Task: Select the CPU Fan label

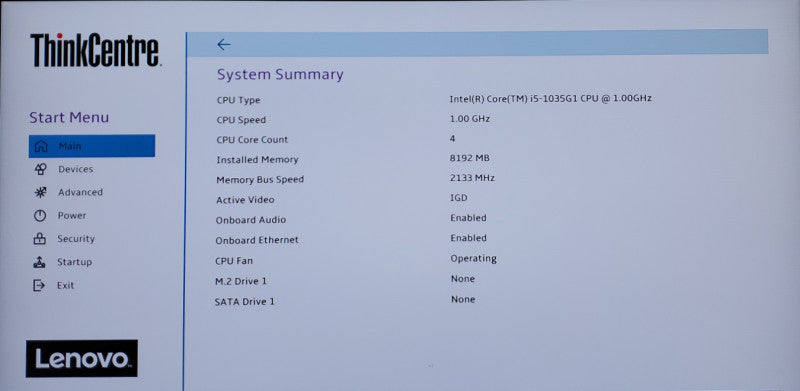Action: [x=234, y=261]
